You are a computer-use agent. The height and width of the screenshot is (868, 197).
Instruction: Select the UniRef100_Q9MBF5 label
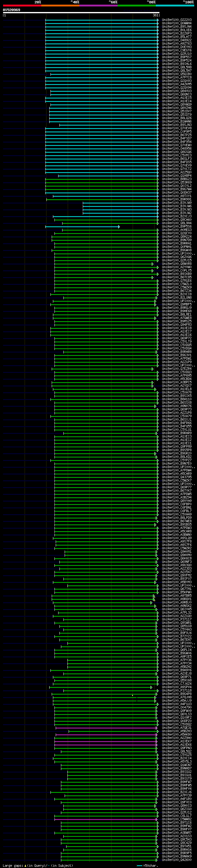(x=177, y=304)
